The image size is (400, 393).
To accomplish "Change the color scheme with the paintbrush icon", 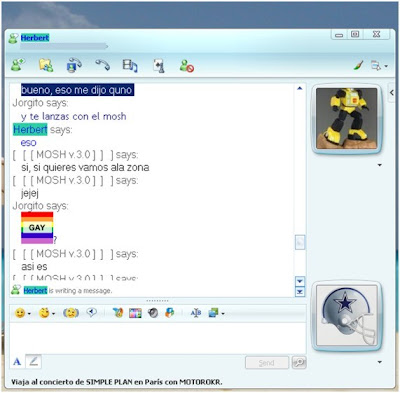I will pos(358,66).
